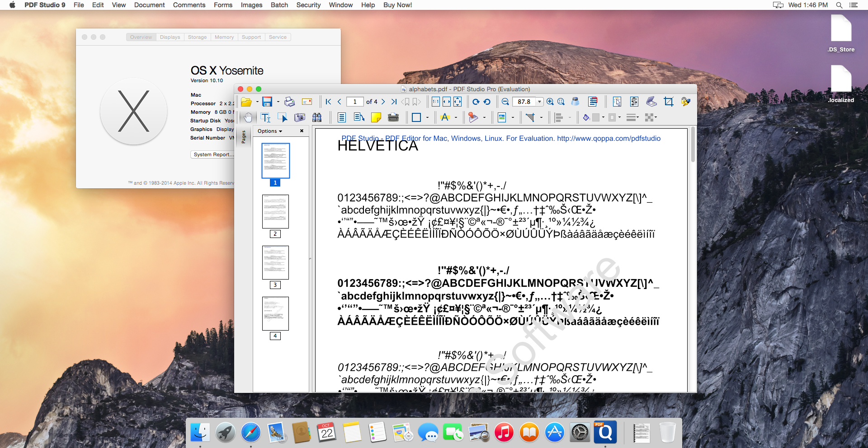Go to the previous page
This screenshot has width=868, height=448.
click(340, 102)
